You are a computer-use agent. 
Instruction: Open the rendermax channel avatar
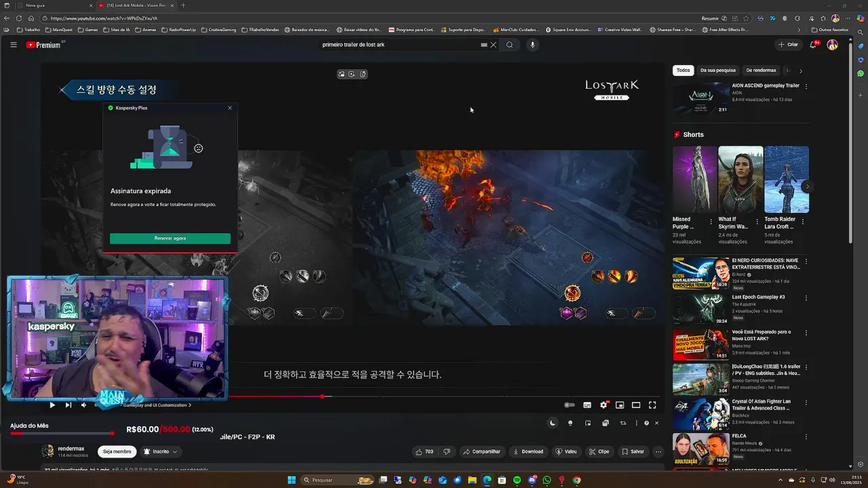(47, 451)
